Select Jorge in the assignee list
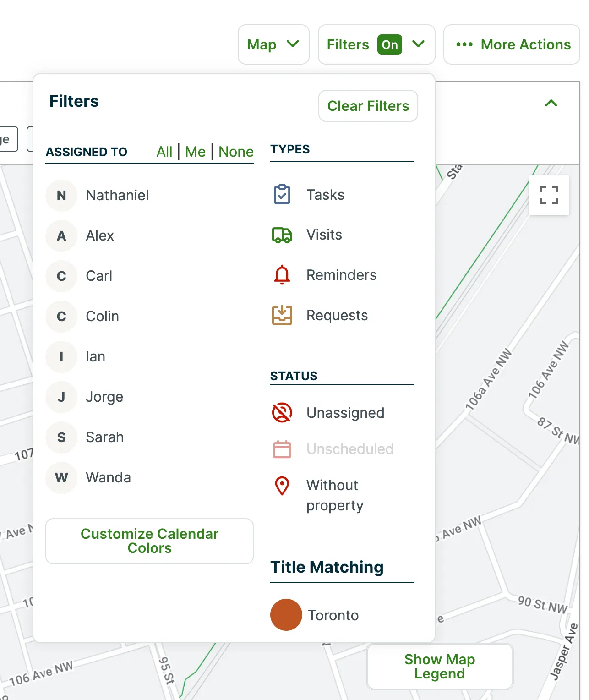589x700 pixels. 104,397
